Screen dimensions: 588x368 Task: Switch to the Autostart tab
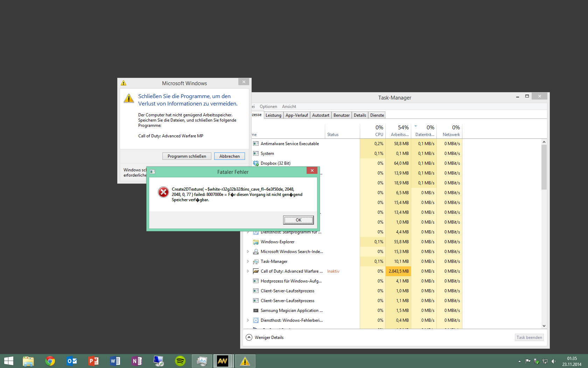(x=321, y=115)
